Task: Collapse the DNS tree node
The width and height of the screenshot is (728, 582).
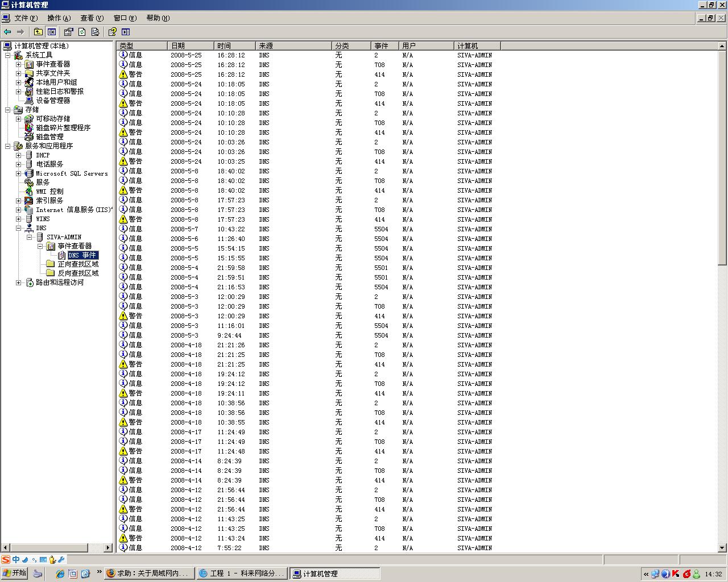Action: click(x=18, y=228)
